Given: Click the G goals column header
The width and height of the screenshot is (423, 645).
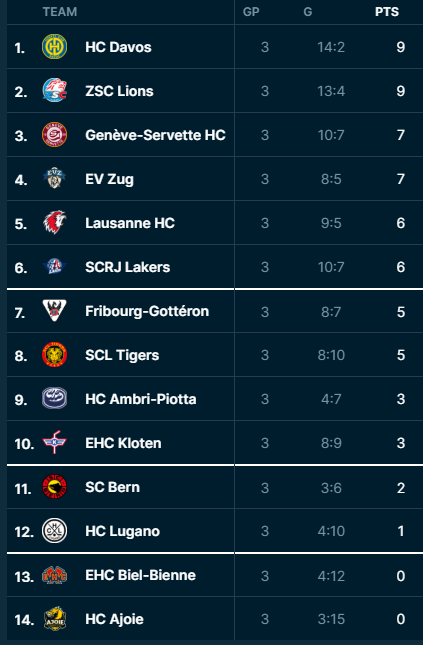Looking at the screenshot, I should (x=308, y=12).
